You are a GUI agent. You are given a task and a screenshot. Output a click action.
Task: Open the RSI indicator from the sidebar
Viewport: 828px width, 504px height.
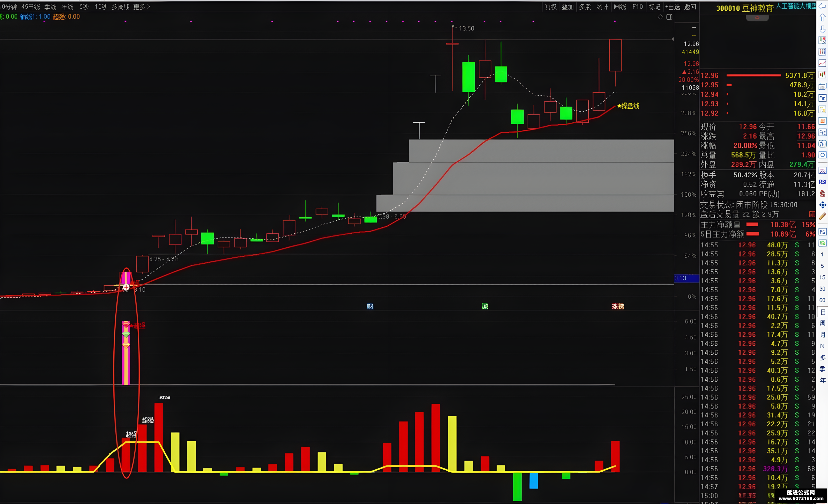(x=822, y=182)
